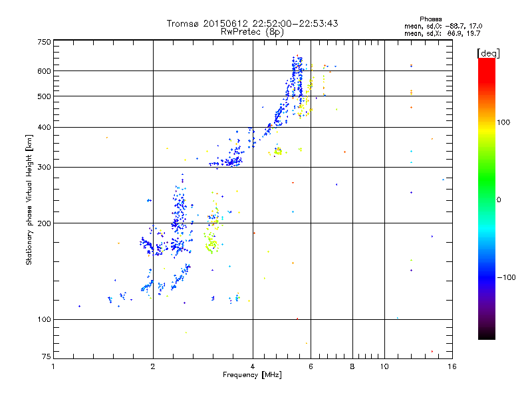Click the dense blue cluster just above 300 km
This screenshot has width=532, height=399.
coord(232,162)
